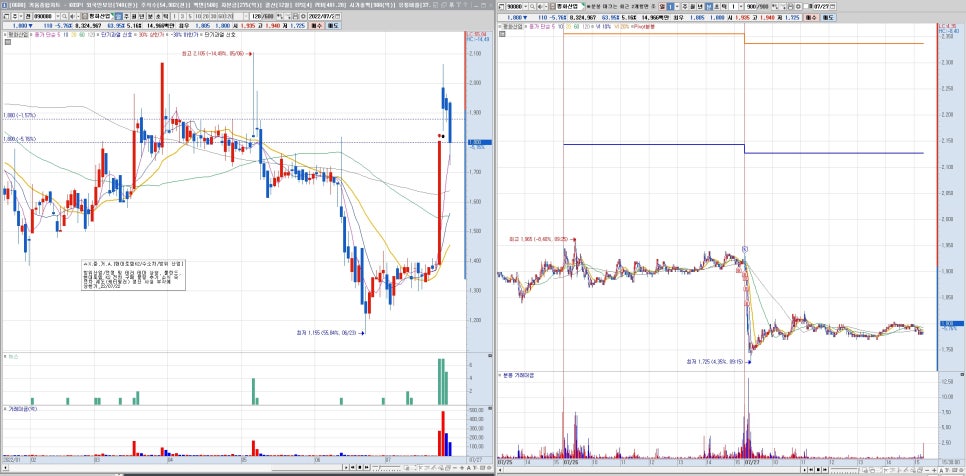Viewport: 966px width, 476px height.
Task: Select the 60-minute interval button on left
Action: [x=220, y=17]
